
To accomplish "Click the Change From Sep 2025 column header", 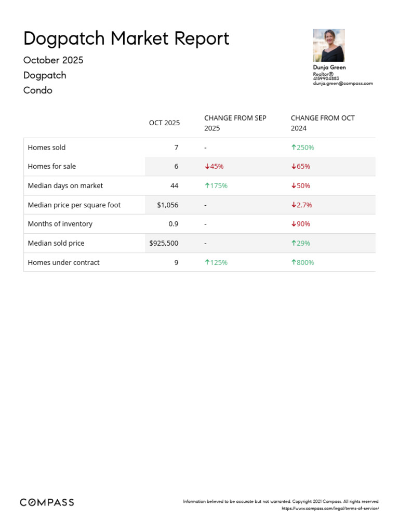I will (x=235, y=123).
